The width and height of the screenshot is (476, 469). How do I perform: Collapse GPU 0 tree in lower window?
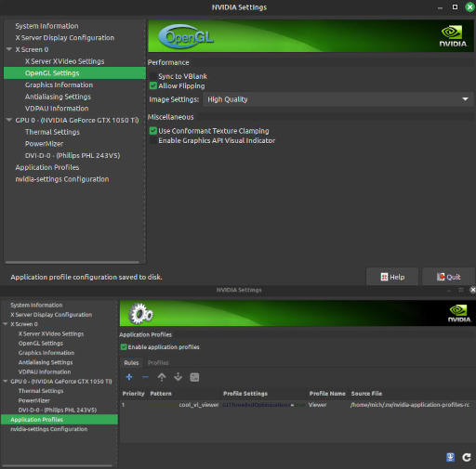click(x=5, y=381)
